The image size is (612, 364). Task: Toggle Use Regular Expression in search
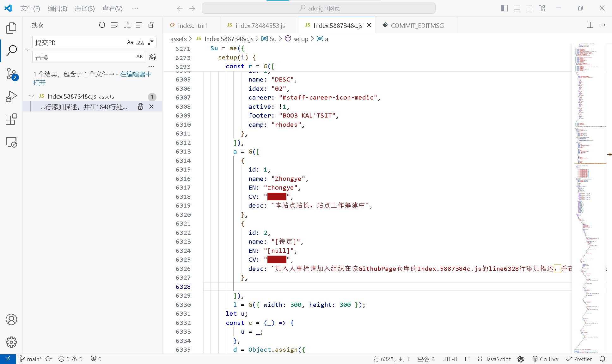click(151, 42)
